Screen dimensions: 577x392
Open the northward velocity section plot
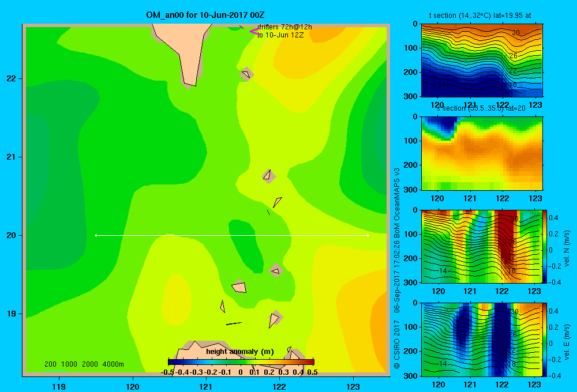pyautogui.click(x=482, y=246)
